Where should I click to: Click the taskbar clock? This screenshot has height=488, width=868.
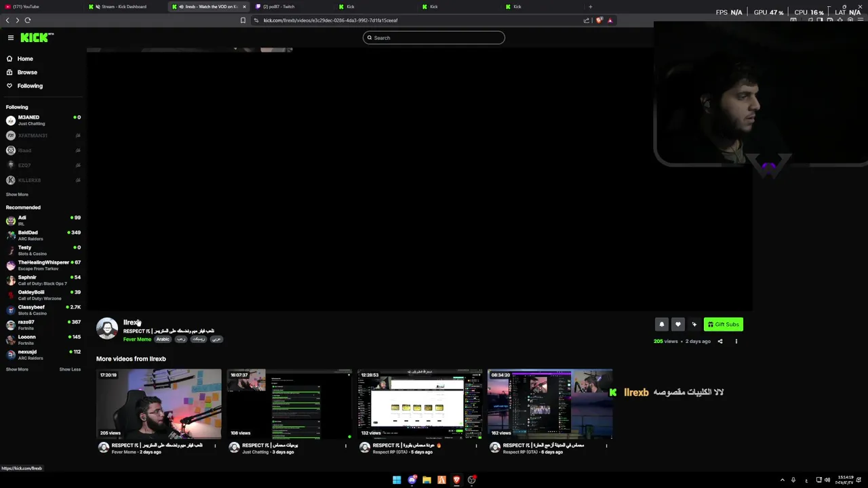click(x=845, y=480)
